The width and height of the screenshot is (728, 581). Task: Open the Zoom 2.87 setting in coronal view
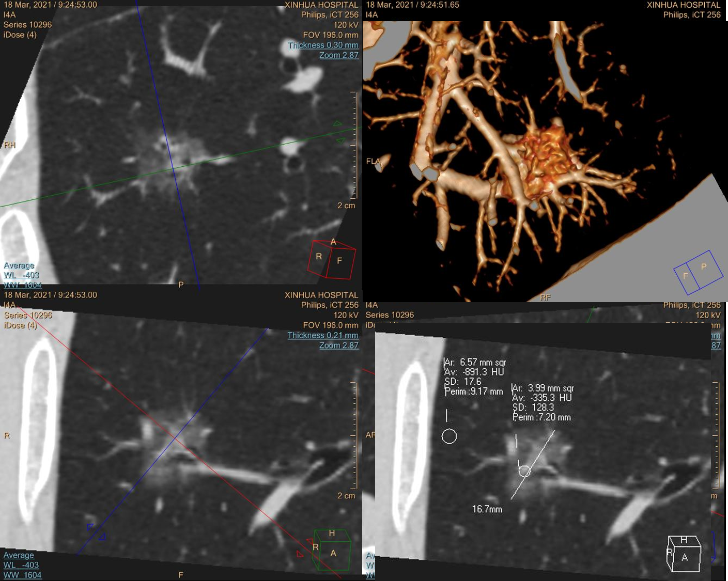[x=339, y=346]
